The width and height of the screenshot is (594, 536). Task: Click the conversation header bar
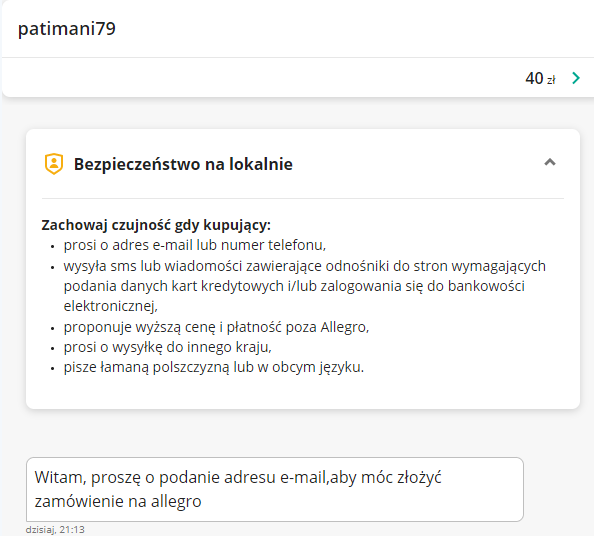pos(298,29)
